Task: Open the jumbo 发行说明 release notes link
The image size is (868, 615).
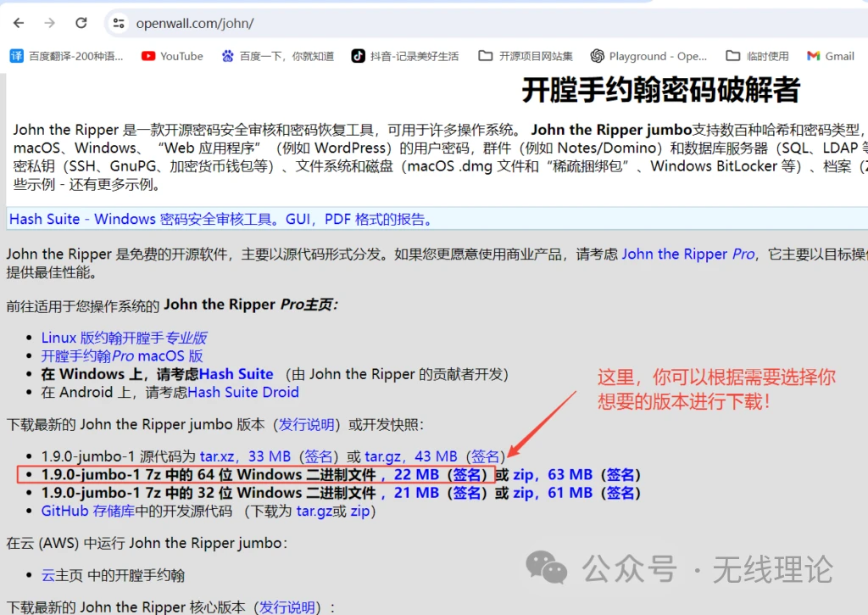Action: [306, 424]
